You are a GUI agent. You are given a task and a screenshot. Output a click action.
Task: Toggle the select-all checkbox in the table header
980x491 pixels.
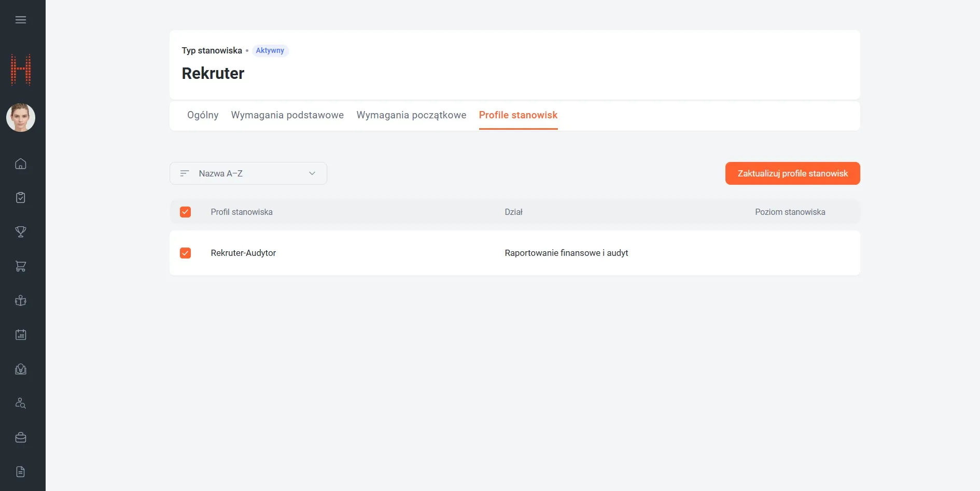click(x=185, y=212)
